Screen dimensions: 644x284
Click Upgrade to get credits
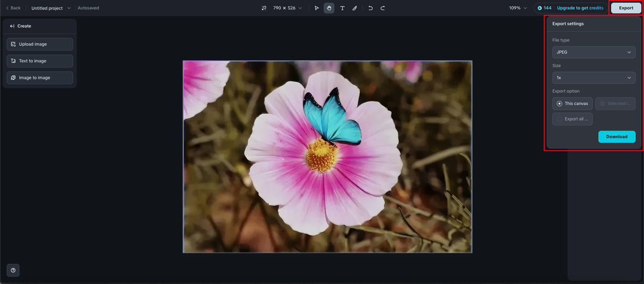(x=580, y=8)
